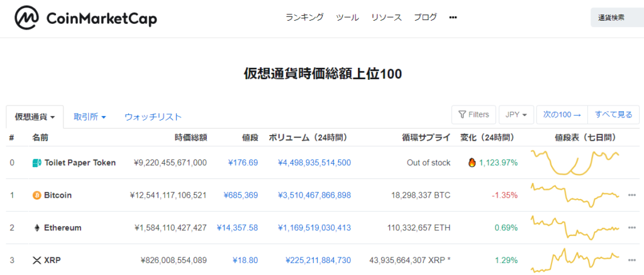Image resolution: width=644 pixels, height=275 pixels.
Task: Click the XRP cross logo icon
Action: [37, 260]
